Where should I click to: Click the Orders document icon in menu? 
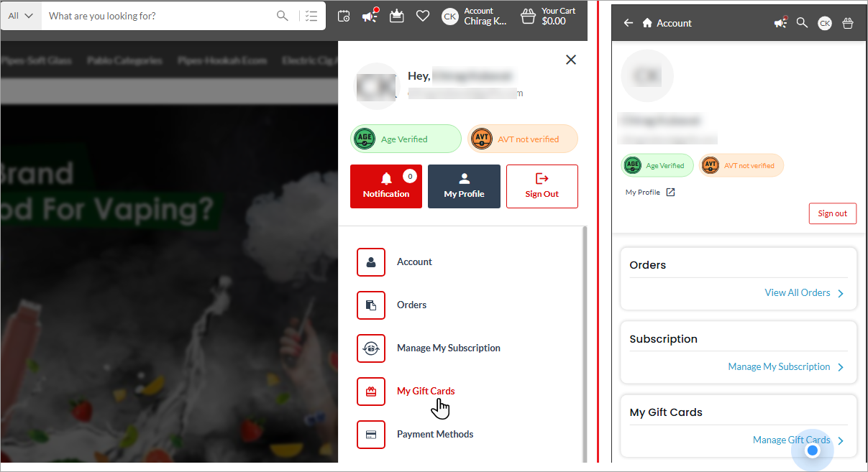tap(371, 305)
